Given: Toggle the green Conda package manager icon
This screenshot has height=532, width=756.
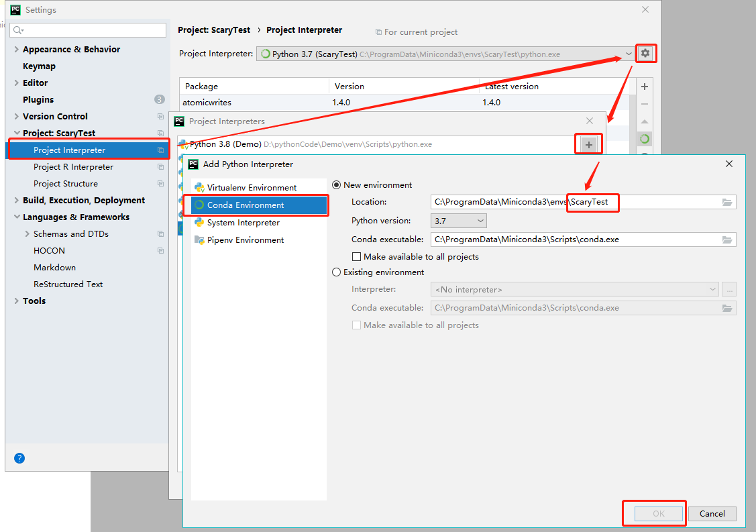Looking at the screenshot, I should tap(645, 139).
